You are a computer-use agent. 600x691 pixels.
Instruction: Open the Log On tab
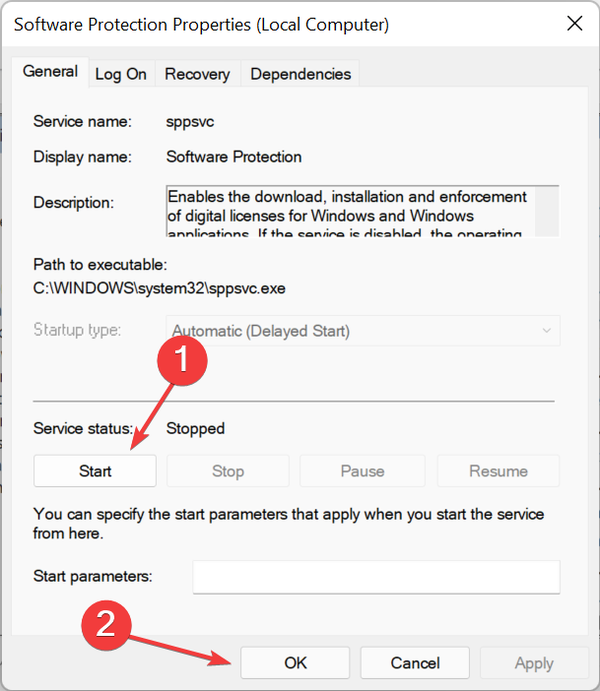121,74
